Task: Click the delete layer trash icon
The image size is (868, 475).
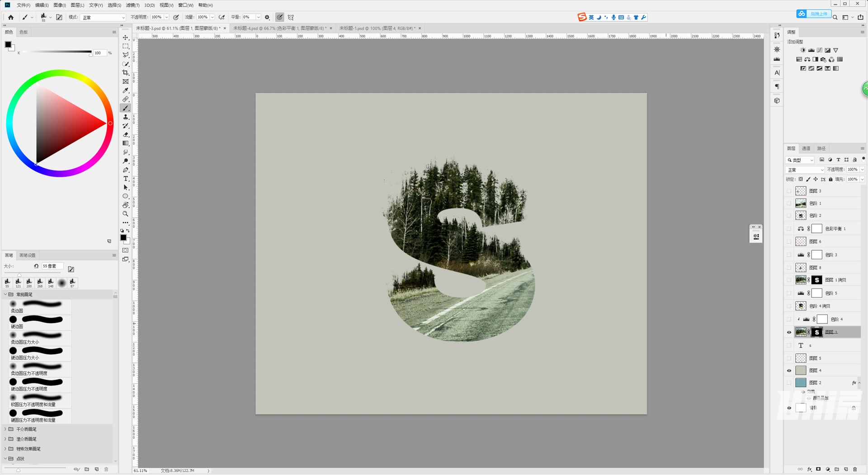Action: pyautogui.click(x=855, y=469)
